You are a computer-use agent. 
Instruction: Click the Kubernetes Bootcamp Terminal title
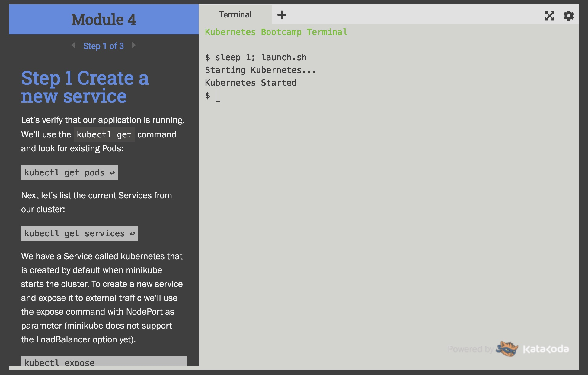(276, 32)
